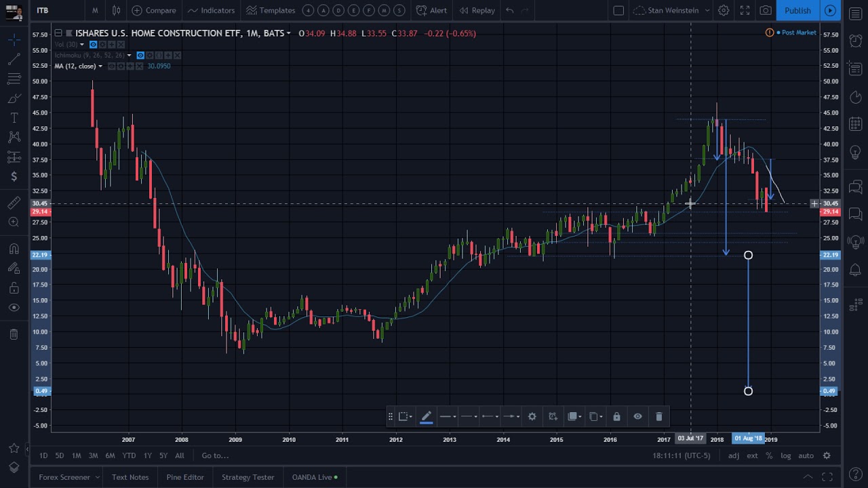Screen dimensions: 868x488
Task: Remove all drawings with left sidebar trash
Action: coord(14,334)
